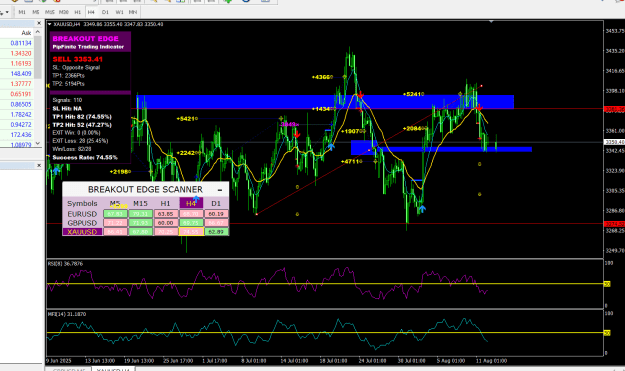Select XAUUSD symbol in scanner
Viewport: 625px width, 371px height.
point(82,232)
